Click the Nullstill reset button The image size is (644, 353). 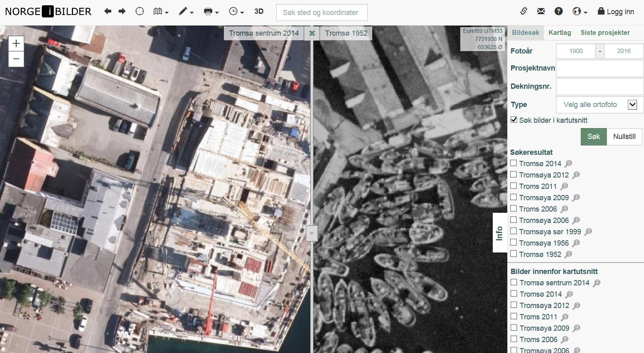(x=624, y=137)
